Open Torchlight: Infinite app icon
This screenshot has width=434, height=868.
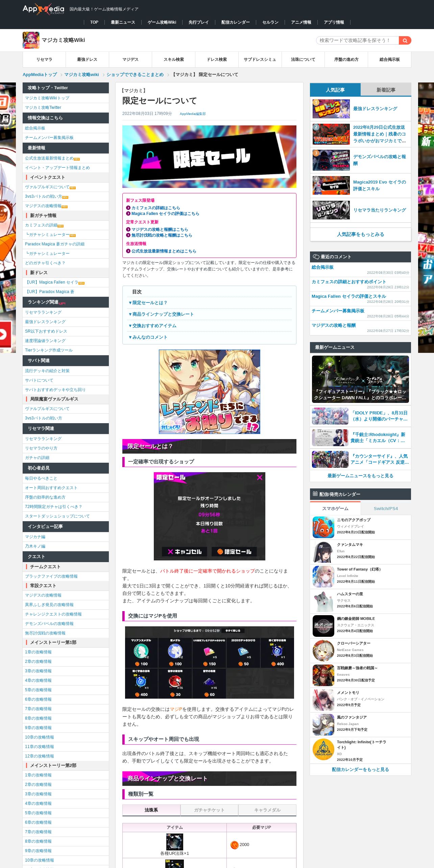coord(323,749)
